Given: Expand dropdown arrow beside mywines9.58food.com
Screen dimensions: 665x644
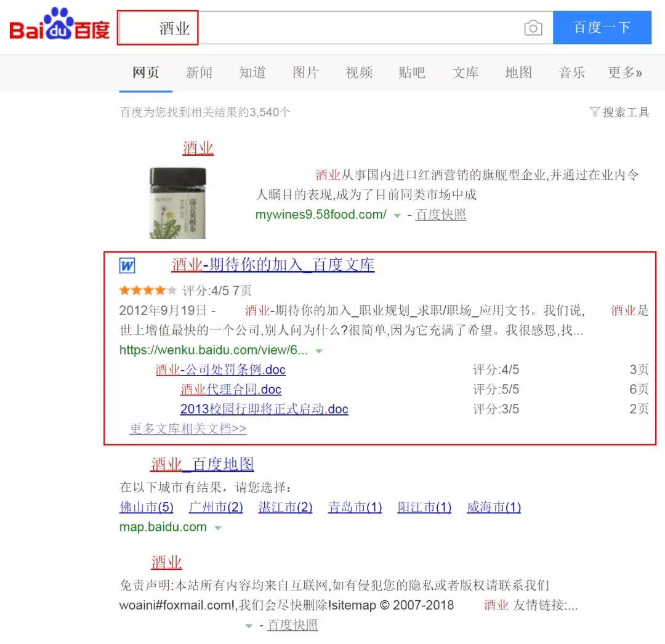Looking at the screenshot, I should [397, 215].
